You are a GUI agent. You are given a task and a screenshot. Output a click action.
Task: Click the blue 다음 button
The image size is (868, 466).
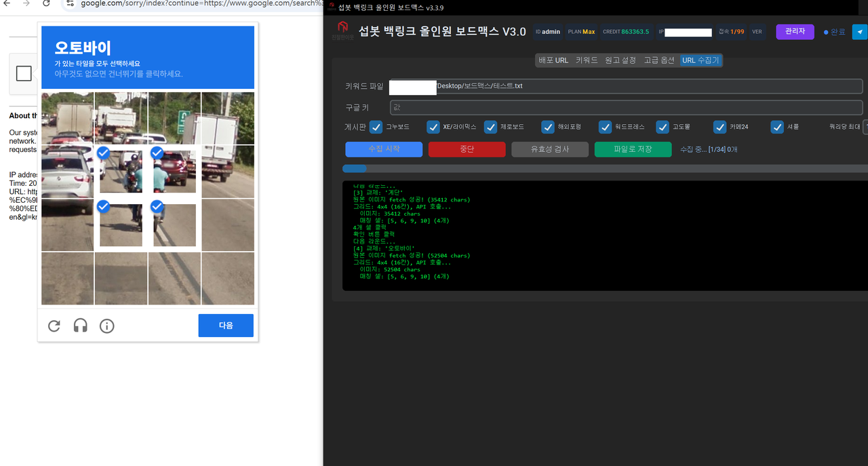coord(226,326)
